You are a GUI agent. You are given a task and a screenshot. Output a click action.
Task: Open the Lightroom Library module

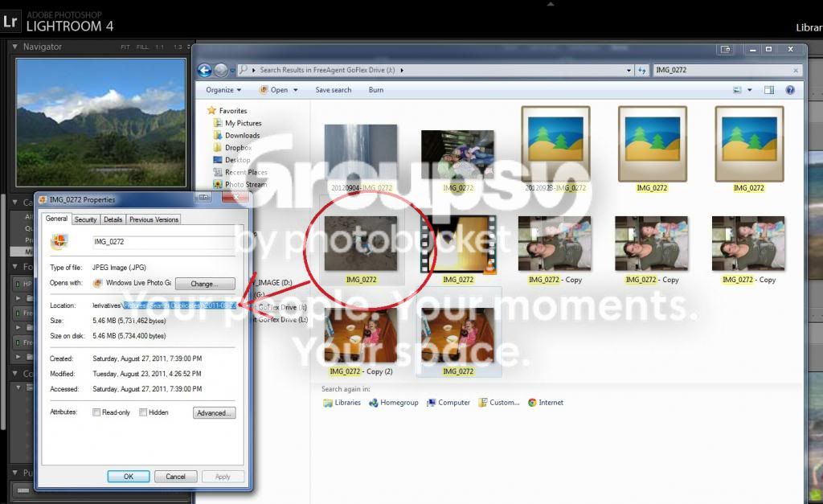[809, 27]
